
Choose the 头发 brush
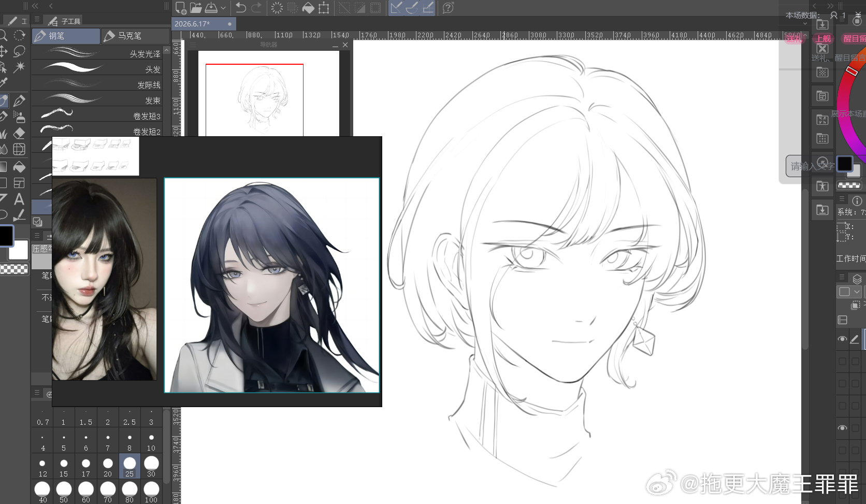[97, 68]
